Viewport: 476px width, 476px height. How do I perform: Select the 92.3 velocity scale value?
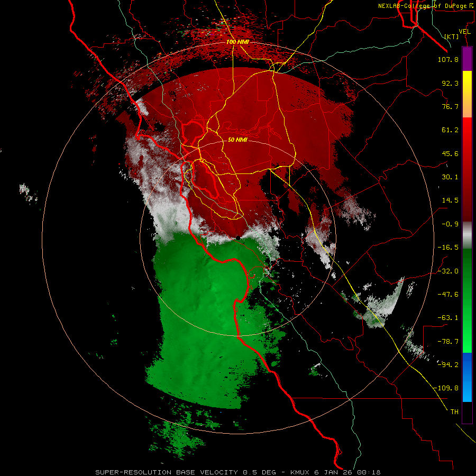pyautogui.click(x=450, y=83)
